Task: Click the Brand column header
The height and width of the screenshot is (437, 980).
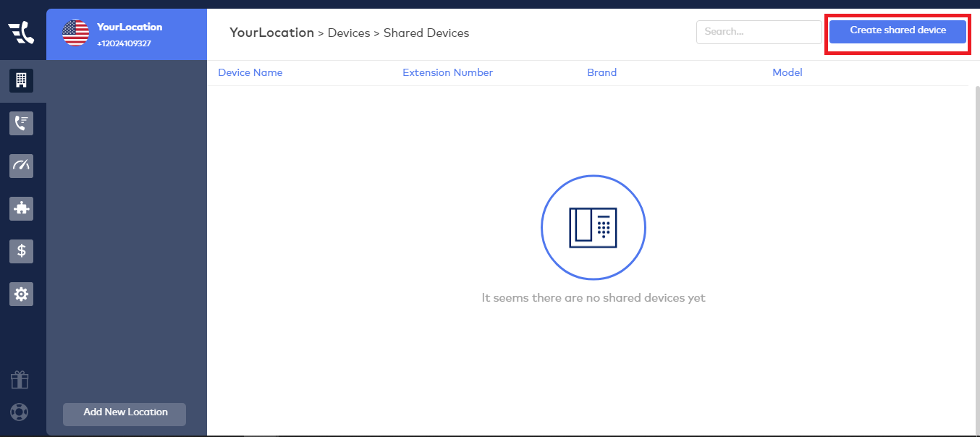Action: 602,72
